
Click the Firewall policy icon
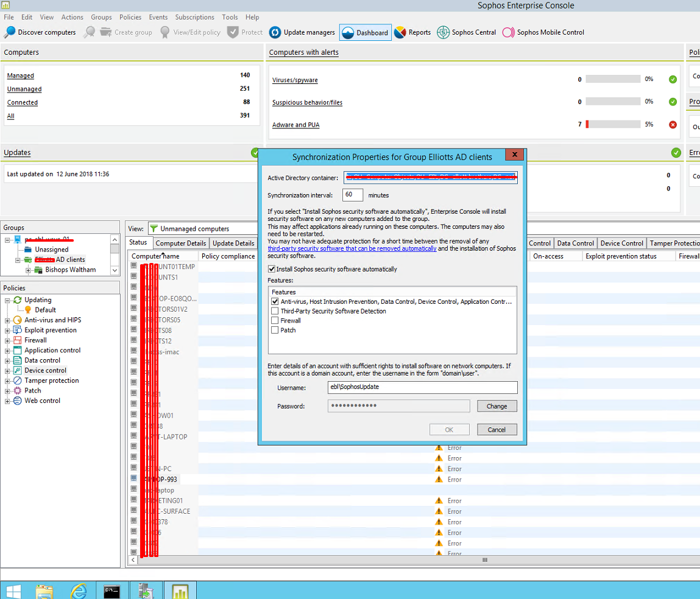tap(18, 340)
